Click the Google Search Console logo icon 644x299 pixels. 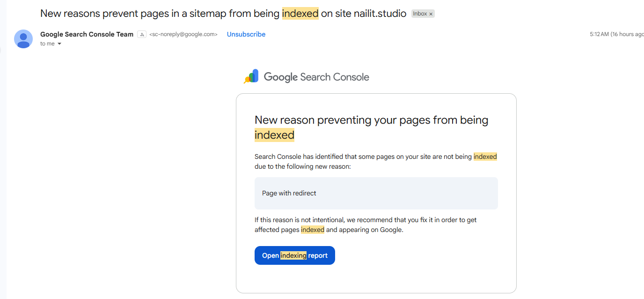pyautogui.click(x=251, y=76)
